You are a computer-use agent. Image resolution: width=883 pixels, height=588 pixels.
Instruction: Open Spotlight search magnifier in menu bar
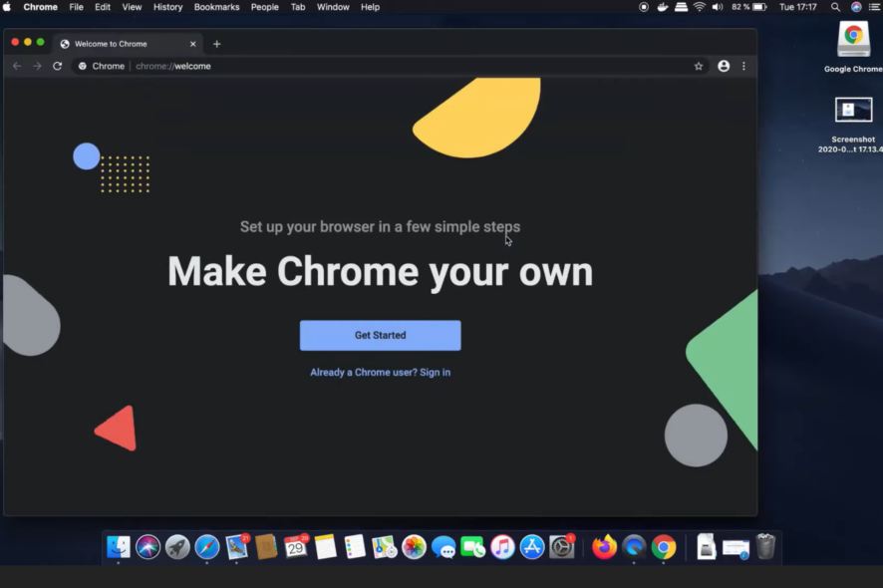point(836,7)
